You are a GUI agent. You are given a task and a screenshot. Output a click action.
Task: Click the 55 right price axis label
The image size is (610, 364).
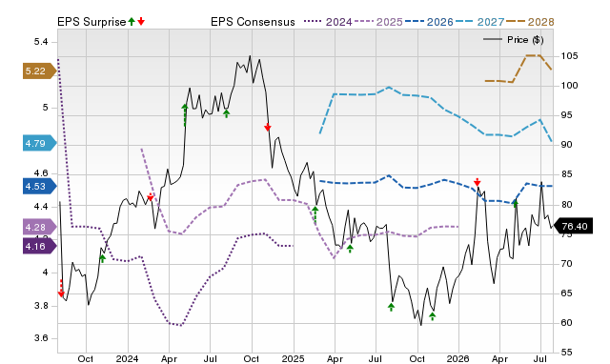pos(566,352)
